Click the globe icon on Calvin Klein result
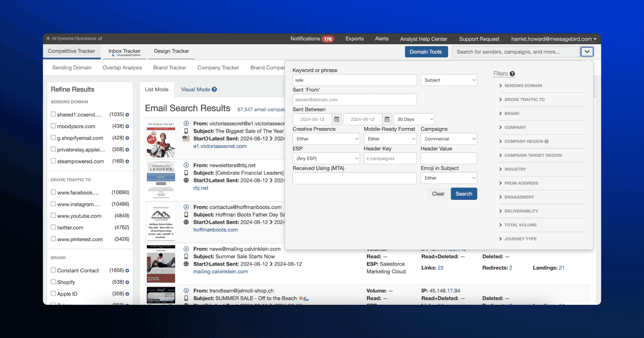 tap(186, 264)
